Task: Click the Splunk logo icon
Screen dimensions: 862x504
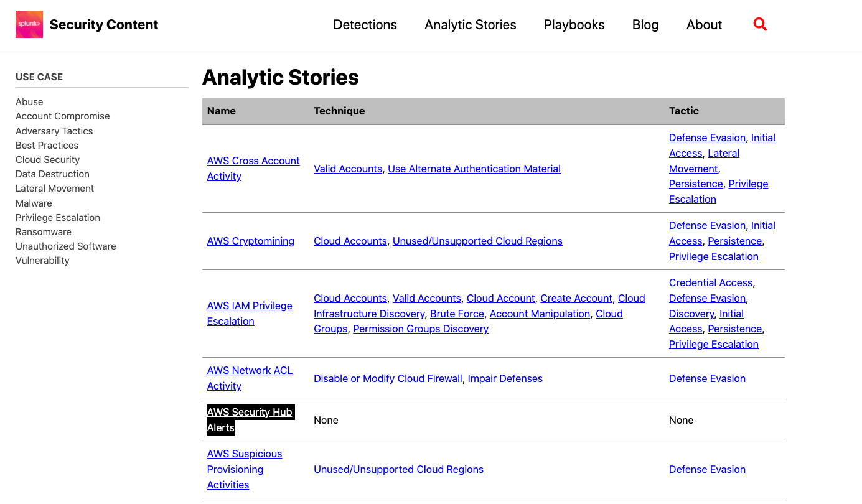Action: click(29, 24)
